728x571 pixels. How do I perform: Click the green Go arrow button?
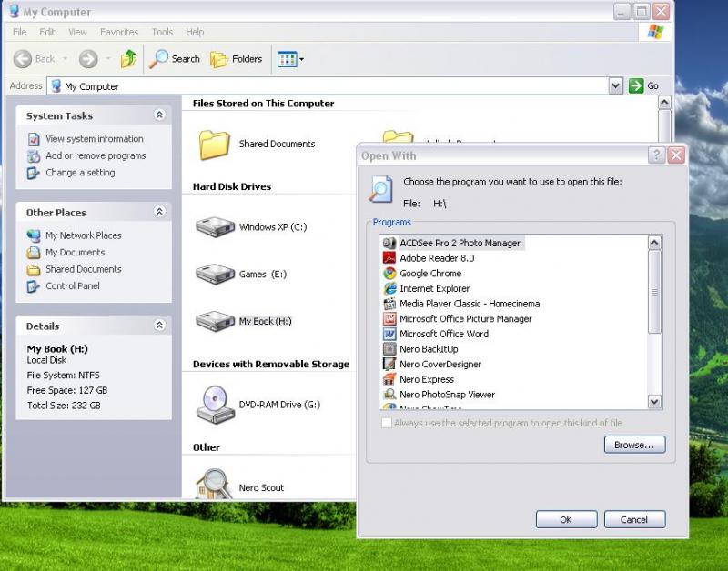point(636,85)
